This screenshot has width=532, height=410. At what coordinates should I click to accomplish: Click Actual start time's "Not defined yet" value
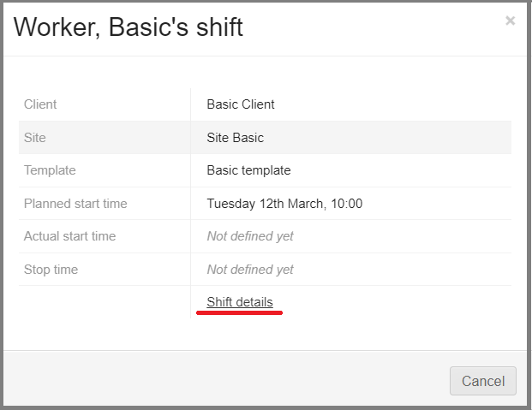click(250, 236)
